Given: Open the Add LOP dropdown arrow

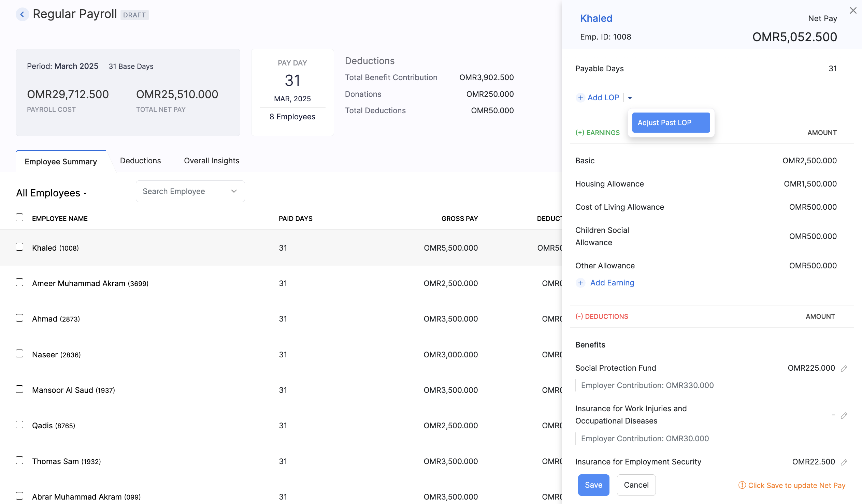Looking at the screenshot, I should click(x=630, y=98).
